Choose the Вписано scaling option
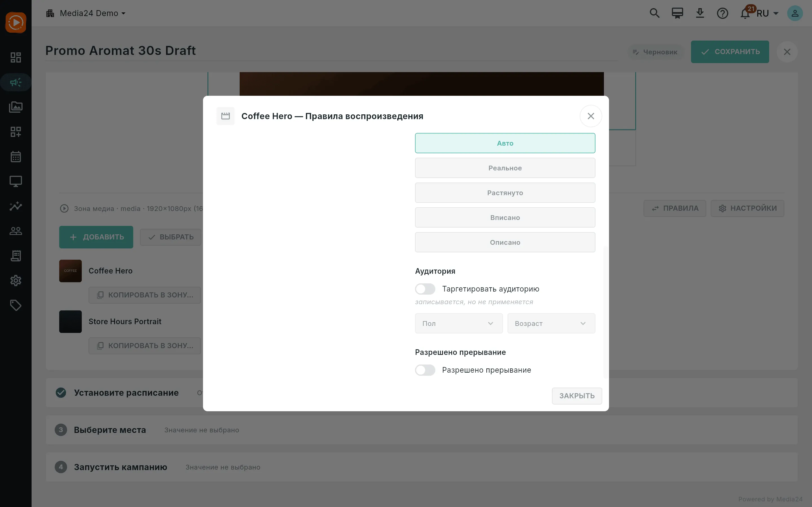 [x=505, y=218]
